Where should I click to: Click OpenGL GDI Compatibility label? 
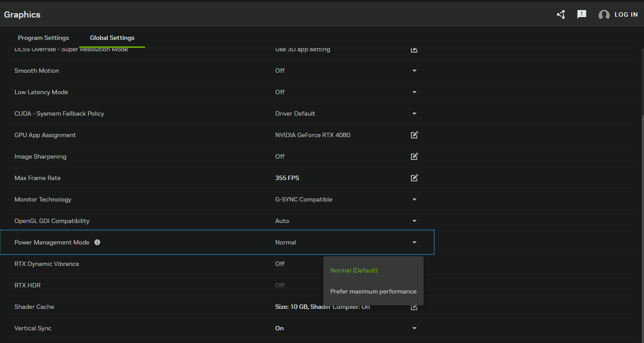tap(52, 221)
